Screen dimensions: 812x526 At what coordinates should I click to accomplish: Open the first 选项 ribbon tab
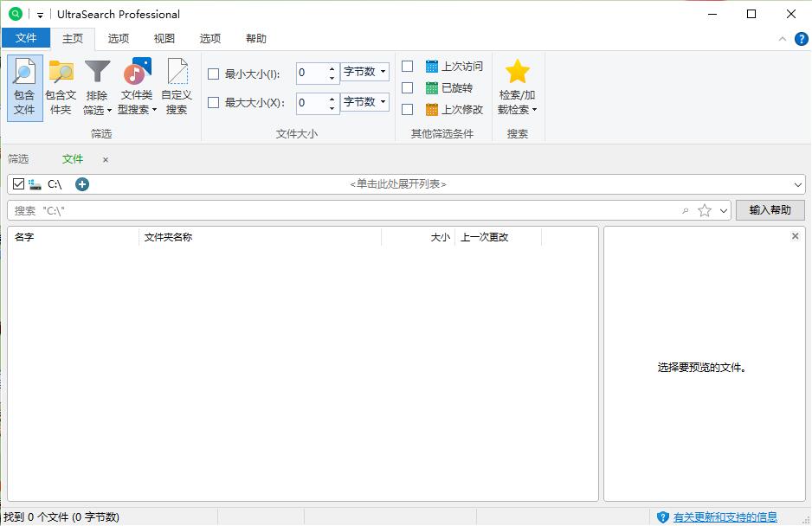[118, 38]
